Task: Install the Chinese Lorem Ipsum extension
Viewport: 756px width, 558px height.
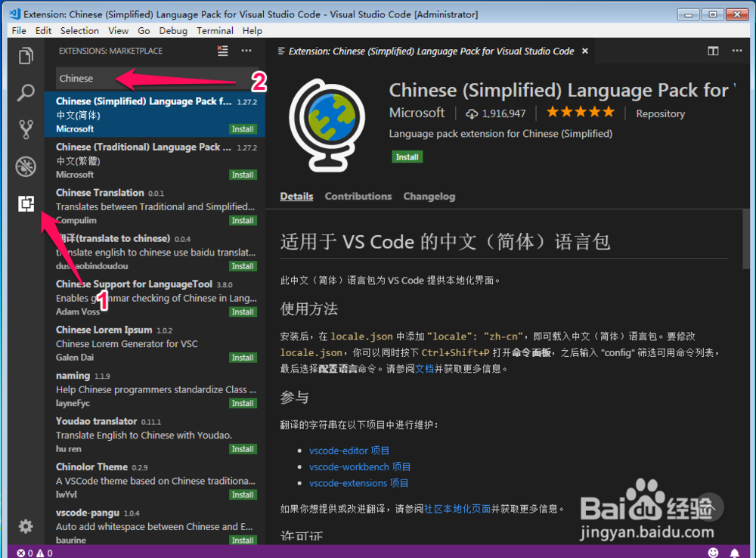Action: [x=243, y=358]
